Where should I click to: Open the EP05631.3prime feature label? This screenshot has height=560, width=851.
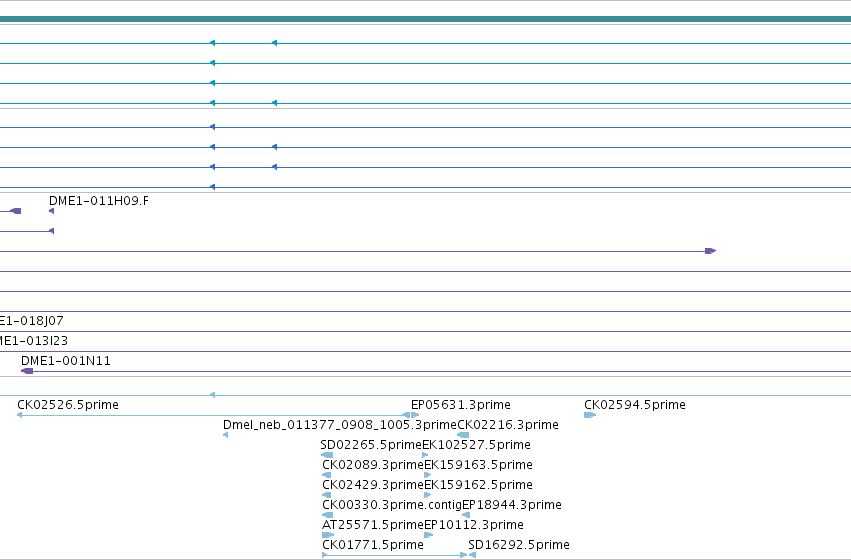[x=461, y=405]
